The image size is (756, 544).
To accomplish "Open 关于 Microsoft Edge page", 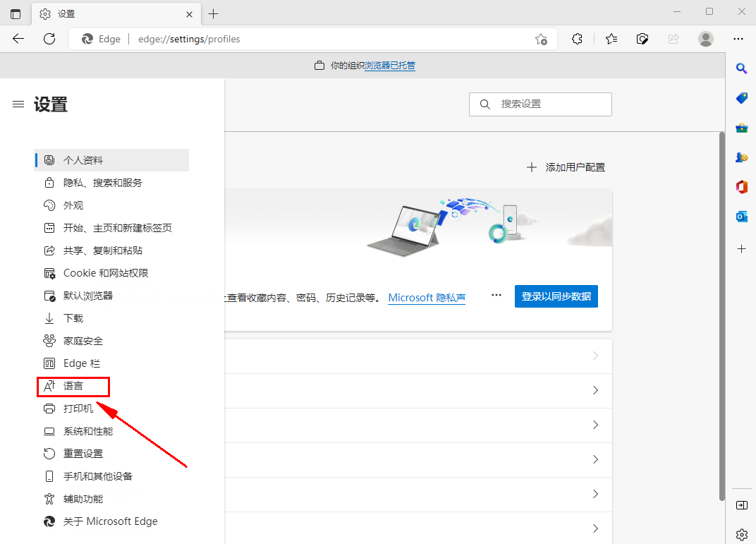I will click(x=112, y=521).
